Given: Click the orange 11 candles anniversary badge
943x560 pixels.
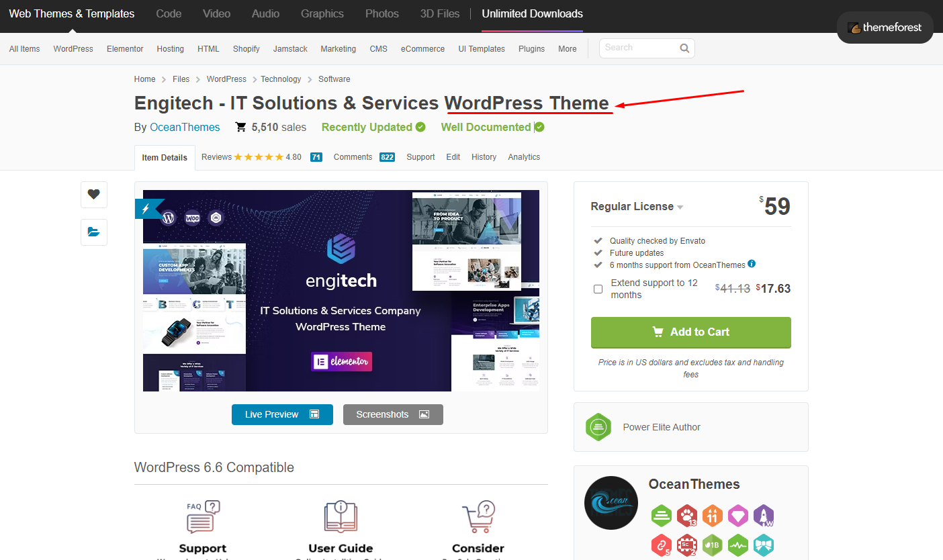Looking at the screenshot, I should click(x=713, y=516).
